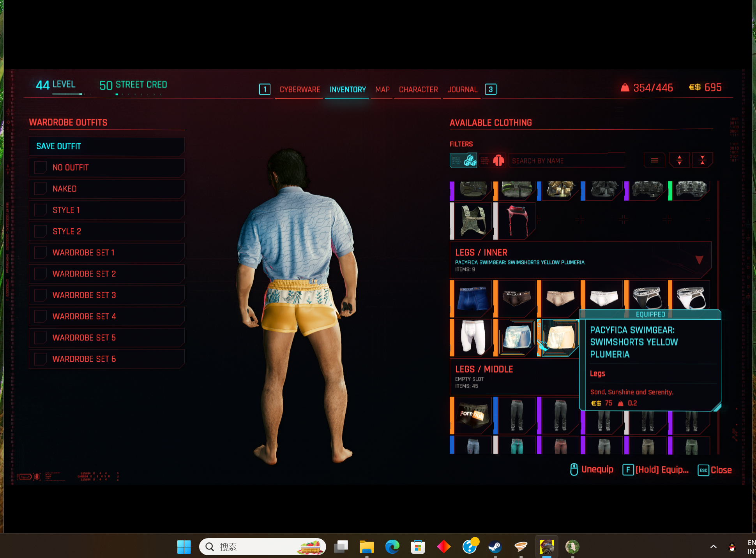756x558 pixels.
Task: Check the WARDROBE SET 4 checkbox
Action: pyautogui.click(x=41, y=317)
